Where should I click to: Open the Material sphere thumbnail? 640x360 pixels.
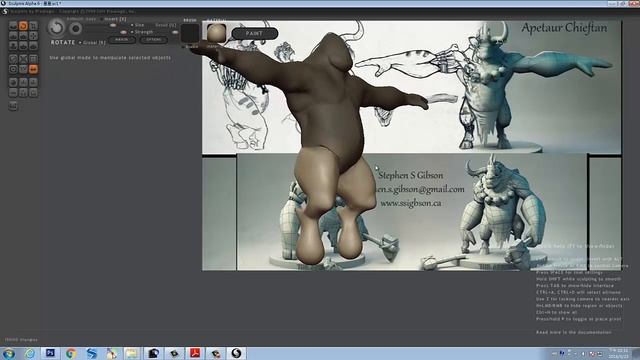(216, 33)
